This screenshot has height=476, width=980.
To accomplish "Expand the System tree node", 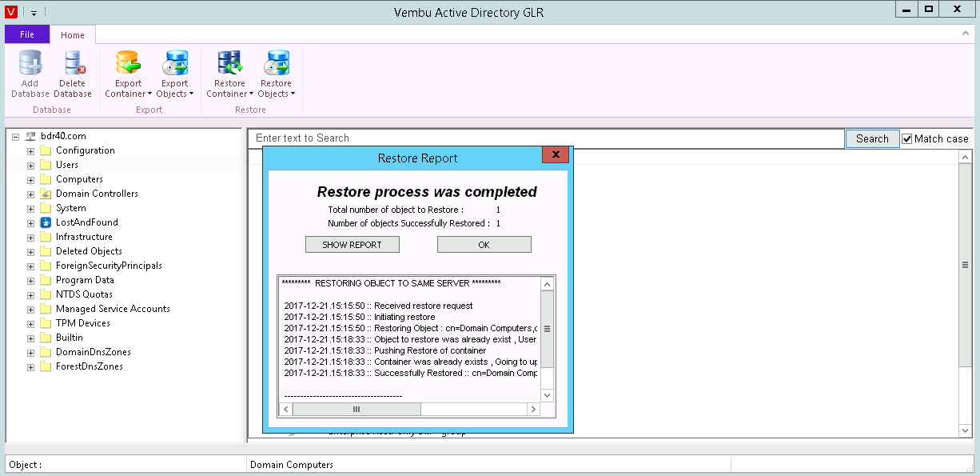I will [31, 208].
